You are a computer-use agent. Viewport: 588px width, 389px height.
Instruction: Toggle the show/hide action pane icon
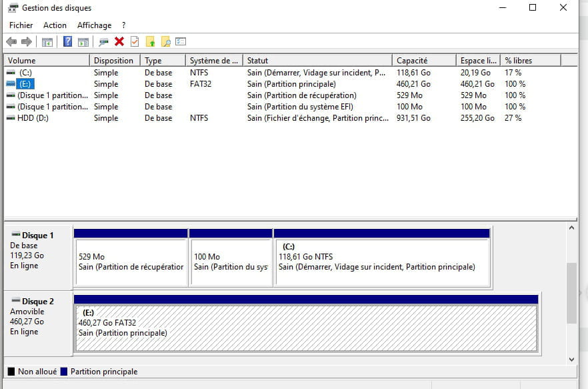click(83, 41)
